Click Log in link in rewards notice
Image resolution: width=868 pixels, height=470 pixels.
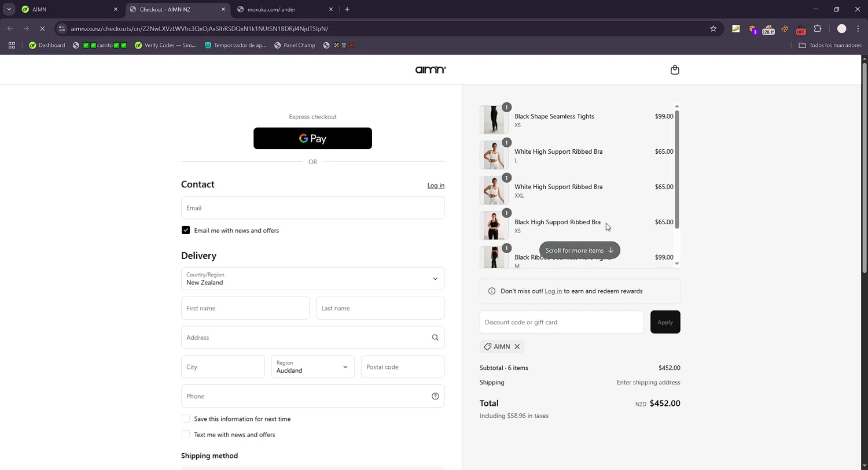553,291
